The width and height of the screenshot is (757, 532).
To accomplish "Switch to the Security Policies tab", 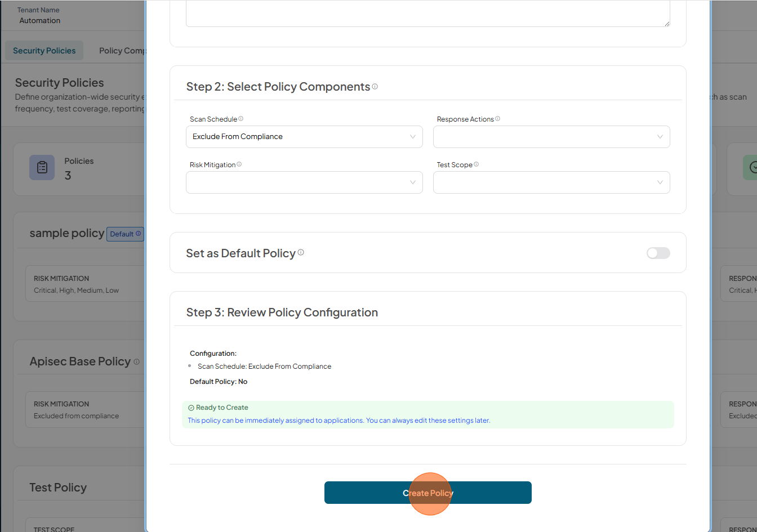I will click(x=44, y=51).
